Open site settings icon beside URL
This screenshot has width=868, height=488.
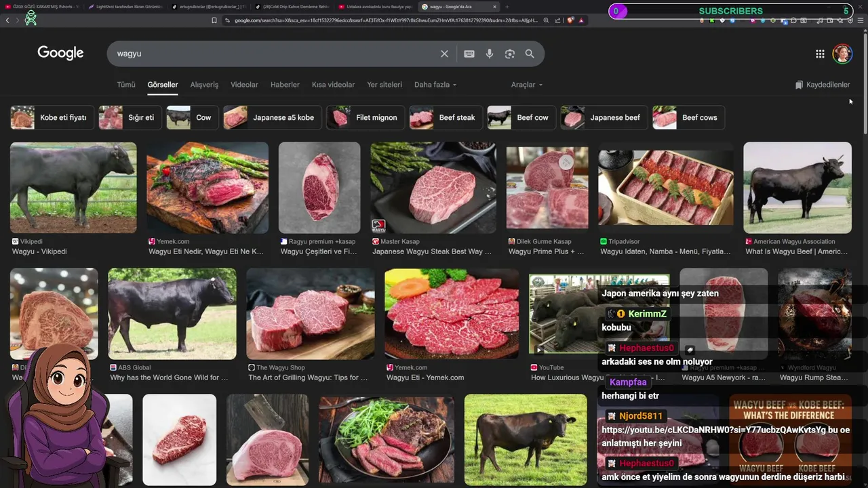coord(227,20)
